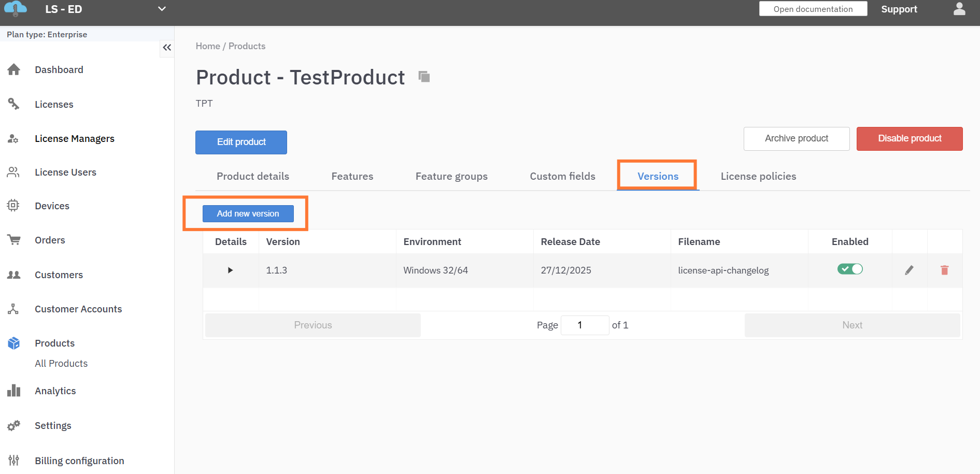This screenshot has height=474, width=980.
Task: Collapse the sidebar with double chevron
Action: (x=167, y=48)
